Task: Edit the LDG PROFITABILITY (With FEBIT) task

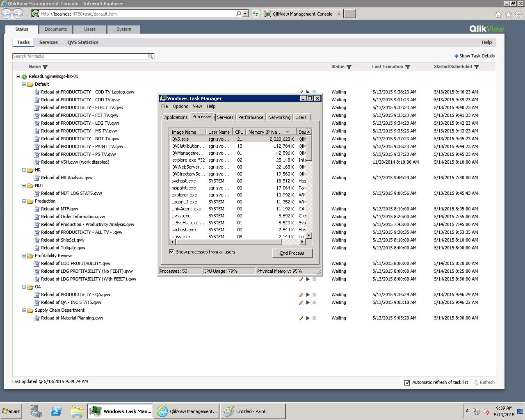Action: 301,279
